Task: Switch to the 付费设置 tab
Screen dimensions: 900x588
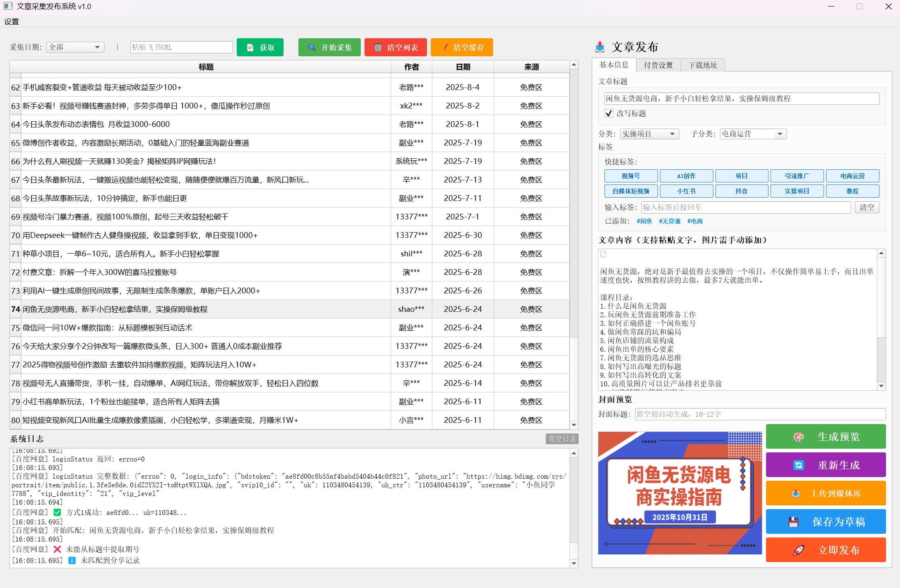Action: 658,65
